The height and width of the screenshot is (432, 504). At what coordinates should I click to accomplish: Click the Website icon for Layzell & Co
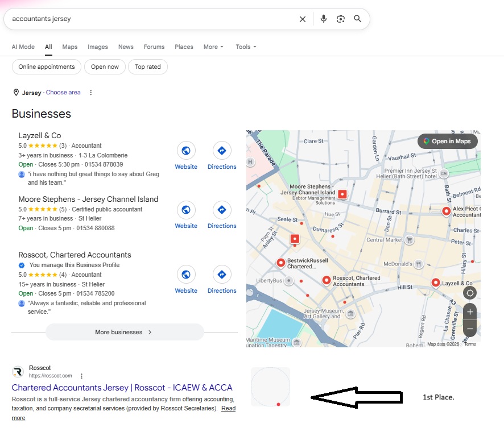pos(186,150)
